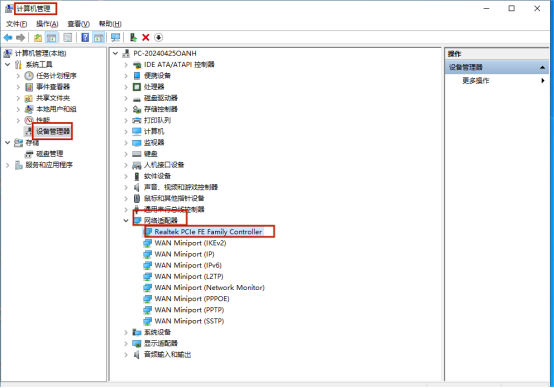Image resolution: width=554 pixels, height=388 pixels.
Task: Click the 处理器 category icon
Action: (137, 87)
